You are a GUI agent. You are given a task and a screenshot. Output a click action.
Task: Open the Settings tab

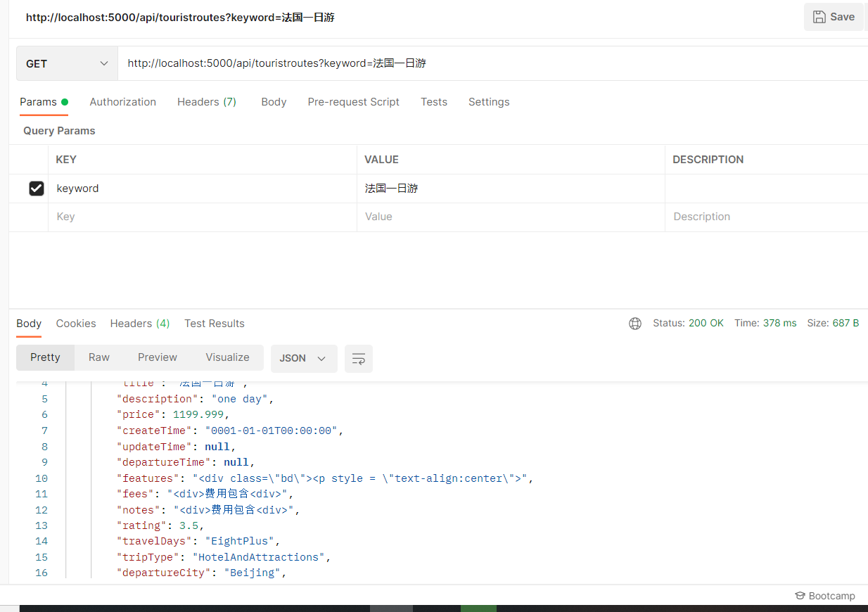[489, 102]
